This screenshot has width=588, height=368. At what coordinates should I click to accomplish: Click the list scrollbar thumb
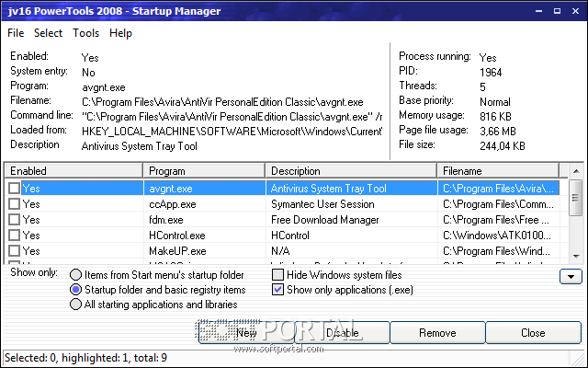click(576, 198)
